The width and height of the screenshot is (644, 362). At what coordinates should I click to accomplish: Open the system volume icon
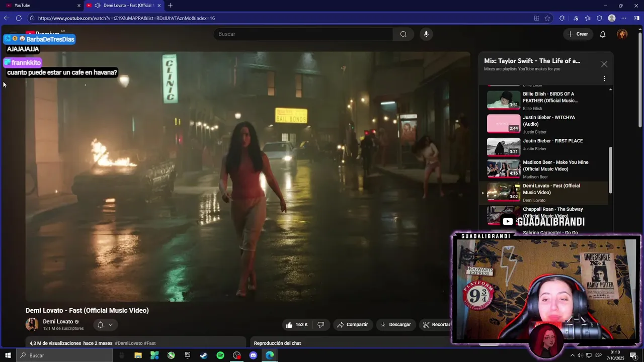[580, 355]
